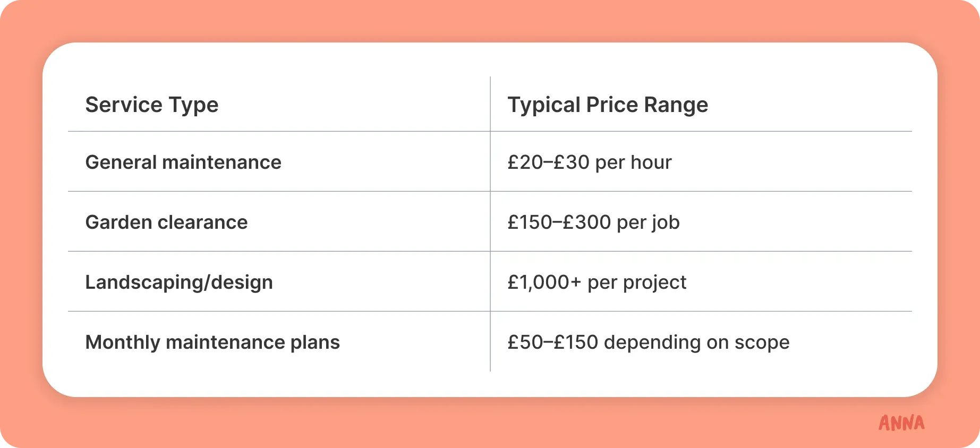Click the word hour in first price
This screenshot has height=448, width=980.
click(651, 162)
